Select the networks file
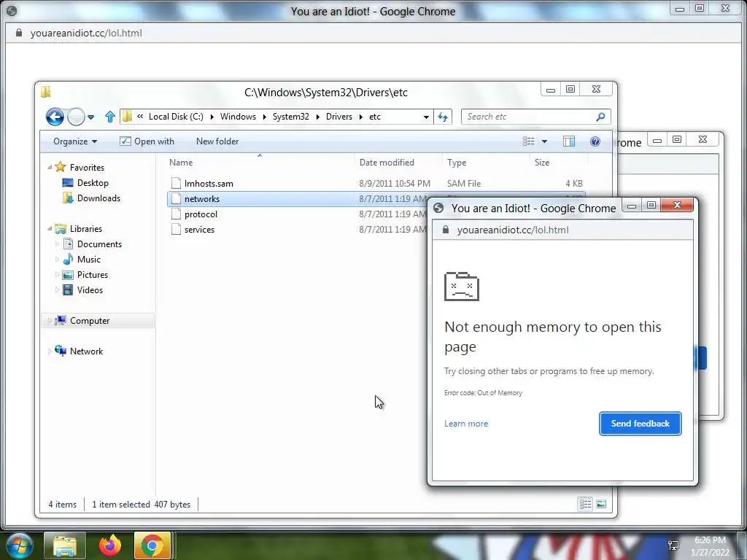747x560 pixels. click(202, 199)
